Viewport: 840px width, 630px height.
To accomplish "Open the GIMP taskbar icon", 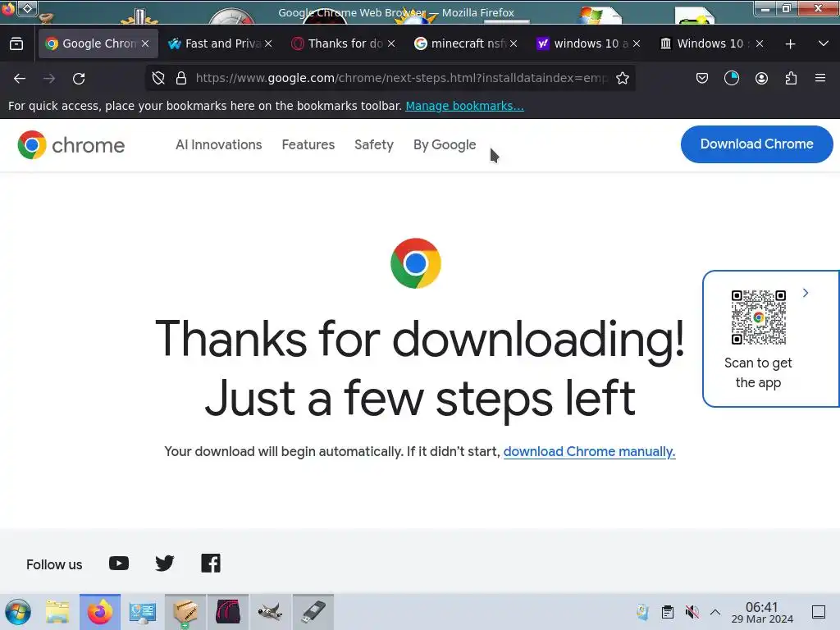I will [270, 612].
